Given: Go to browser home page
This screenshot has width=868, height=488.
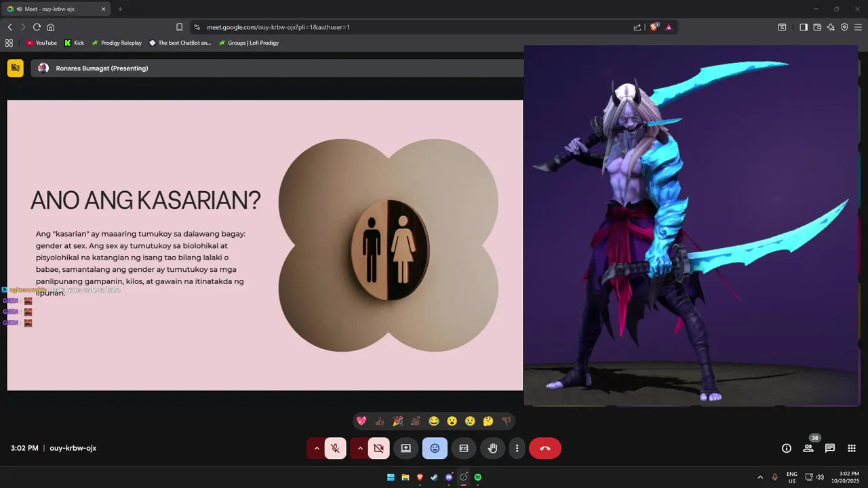Looking at the screenshot, I should (x=50, y=27).
